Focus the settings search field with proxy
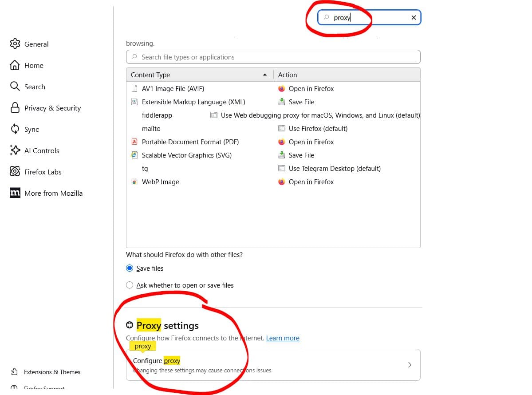Image resolution: width=532 pixels, height=395 pixels. click(x=369, y=17)
